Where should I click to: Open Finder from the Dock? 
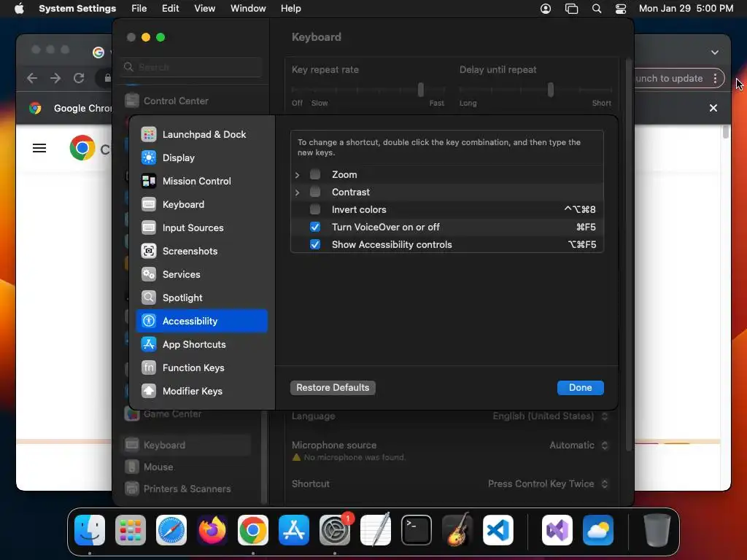coord(90,530)
